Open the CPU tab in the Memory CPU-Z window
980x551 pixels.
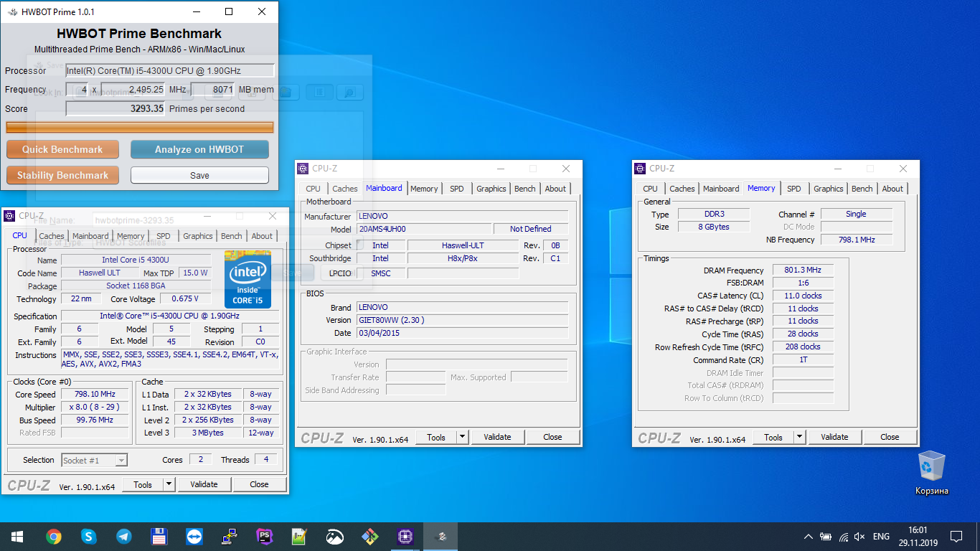(x=650, y=189)
